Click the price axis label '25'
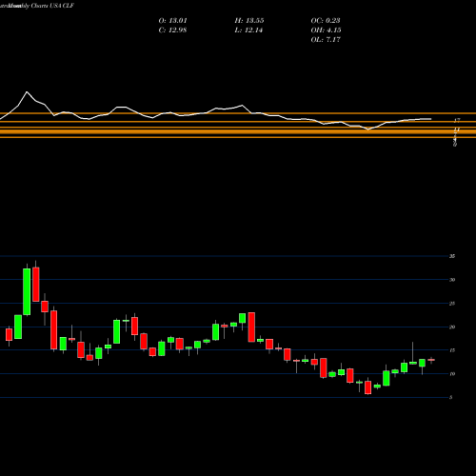476x476 pixels. (452, 304)
